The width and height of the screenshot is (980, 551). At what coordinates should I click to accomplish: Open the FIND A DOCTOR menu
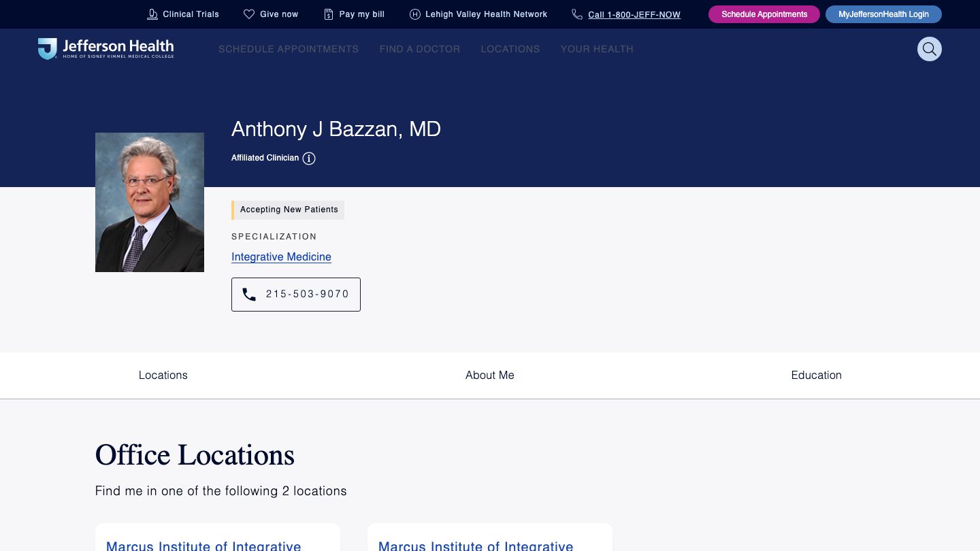coord(420,49)
